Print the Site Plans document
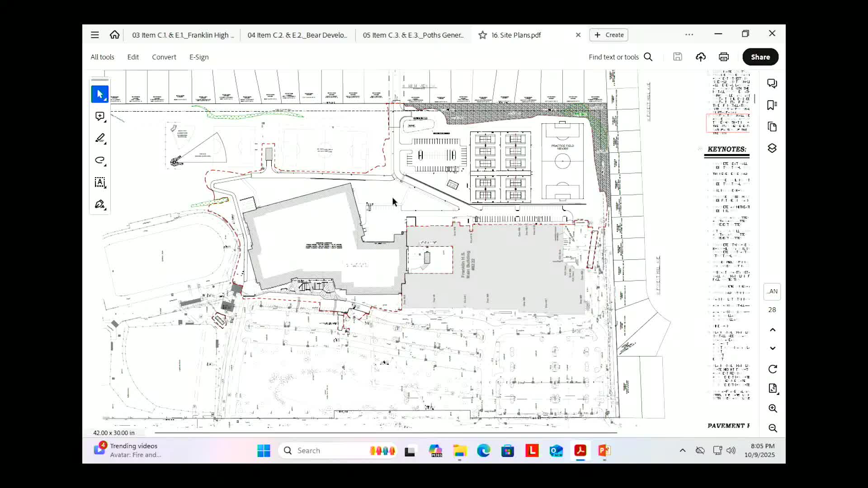The width and height of the screenshot is (868, 488). 724,56
